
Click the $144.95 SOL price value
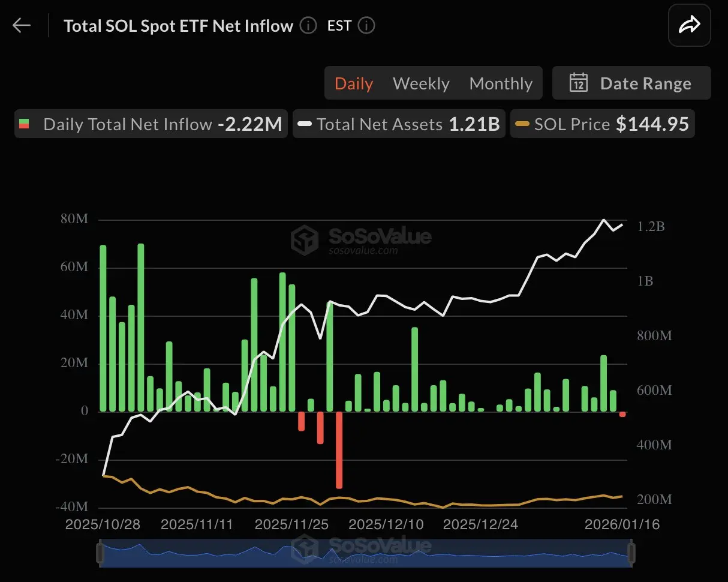[652, 124]
